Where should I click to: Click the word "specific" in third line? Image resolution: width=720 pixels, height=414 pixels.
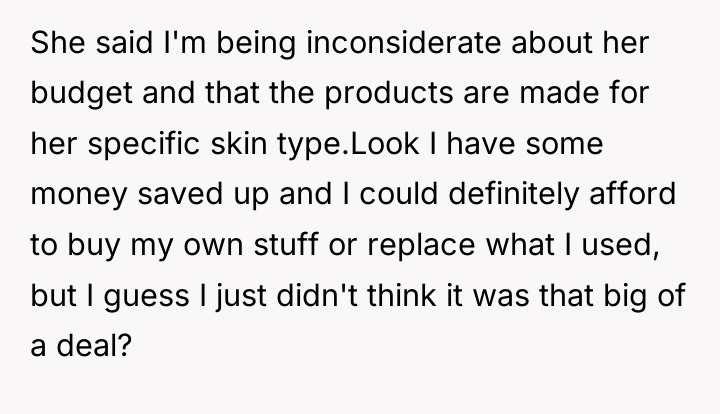point(144,145)
